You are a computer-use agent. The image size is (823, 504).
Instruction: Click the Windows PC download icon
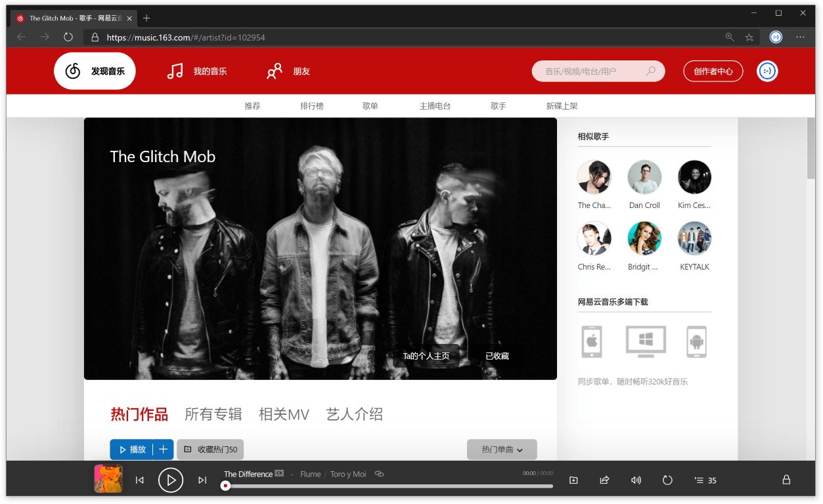coord(646,341)
